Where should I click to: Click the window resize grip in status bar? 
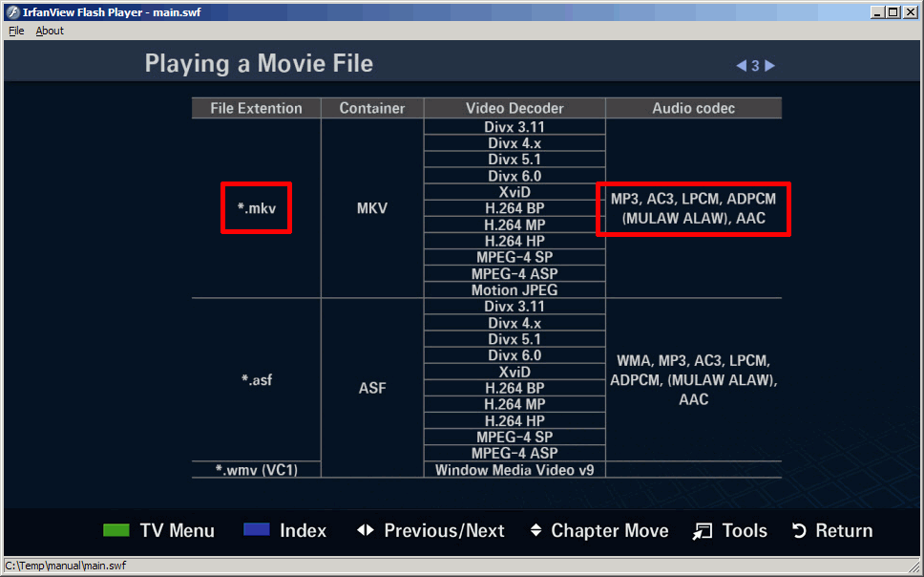tap(913, 566)
